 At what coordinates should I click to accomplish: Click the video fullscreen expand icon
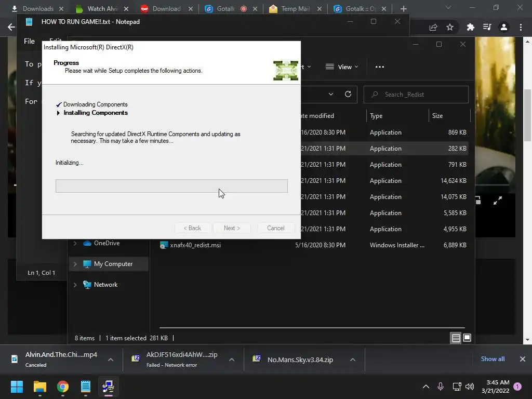497,201
